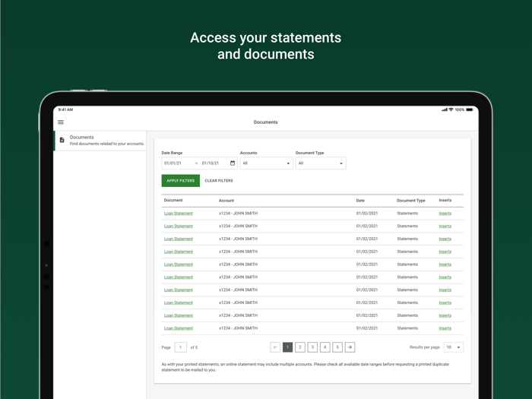Open Inserts link in fourth row

445,252
